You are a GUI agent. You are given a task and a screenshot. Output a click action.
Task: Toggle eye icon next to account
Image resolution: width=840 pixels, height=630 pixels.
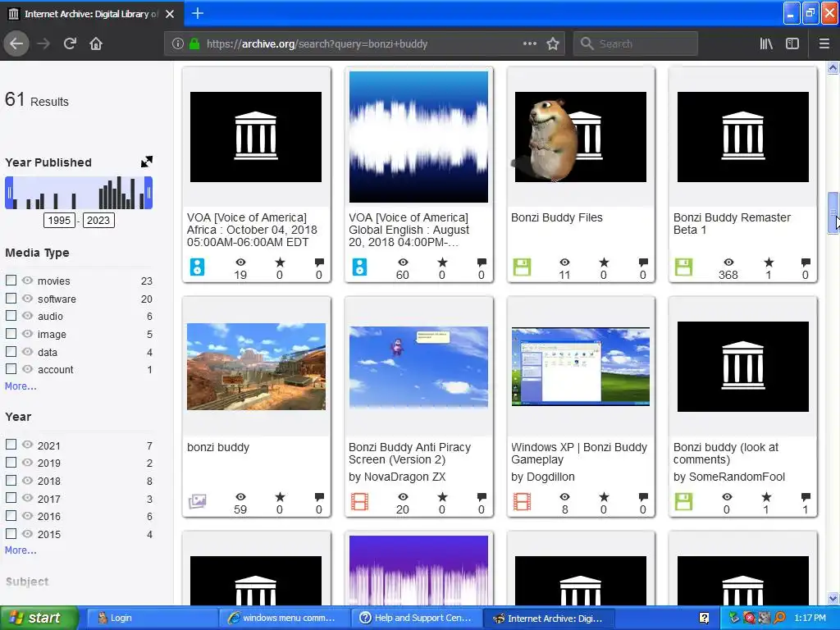(27, 369)
